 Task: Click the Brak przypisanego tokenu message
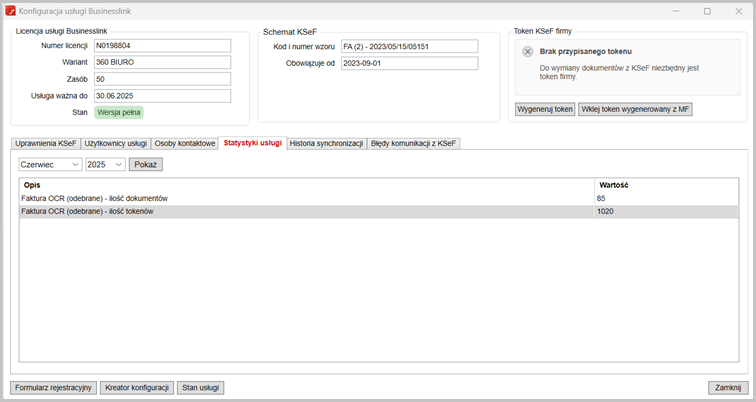pos(585,52)
